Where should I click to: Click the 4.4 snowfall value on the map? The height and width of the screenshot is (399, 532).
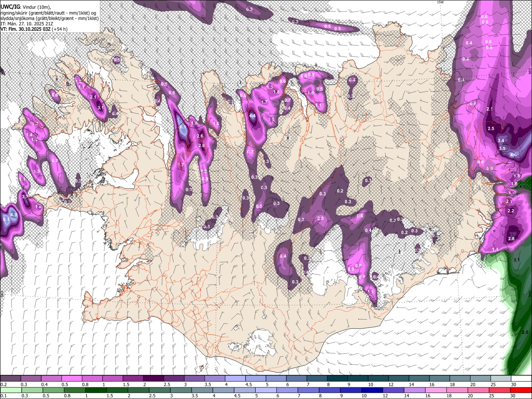(x=252, y=116)
